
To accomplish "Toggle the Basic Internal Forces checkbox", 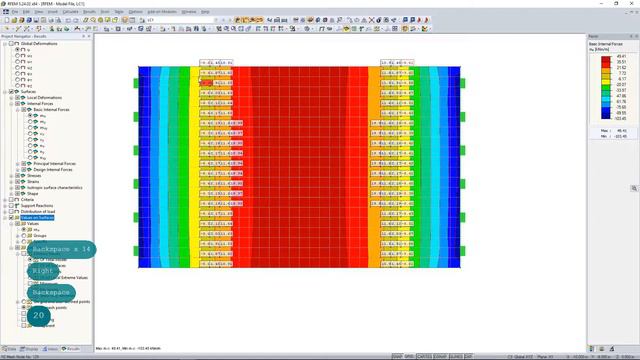I will [24, 109].
